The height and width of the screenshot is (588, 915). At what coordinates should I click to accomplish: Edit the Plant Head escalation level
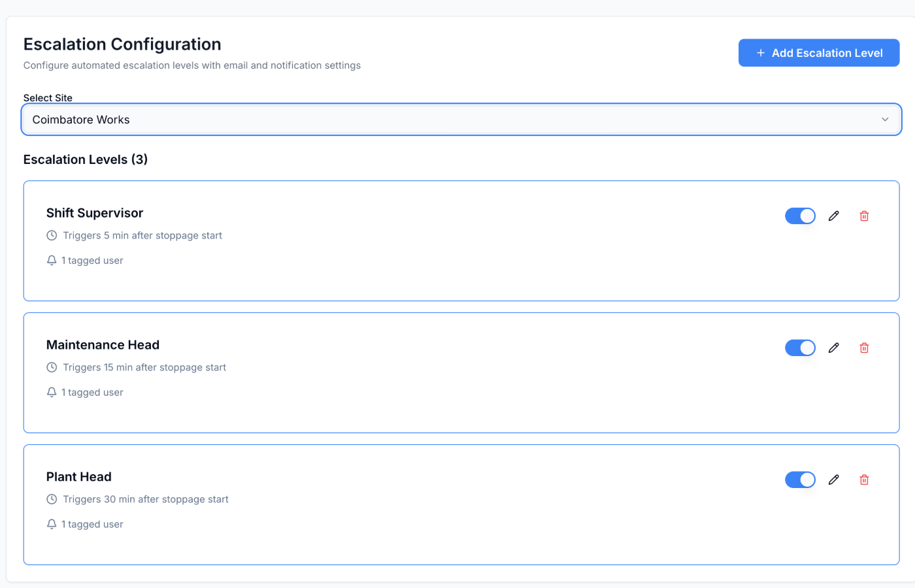[833, 480]
